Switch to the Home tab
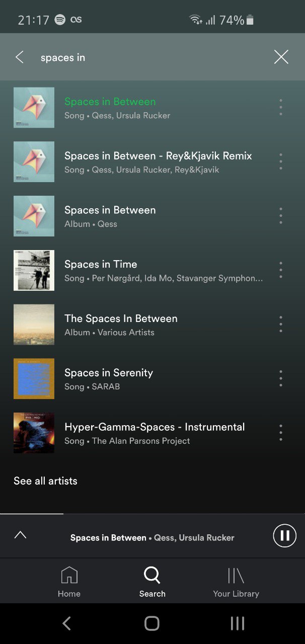The image size is (305, 644). 69,582
